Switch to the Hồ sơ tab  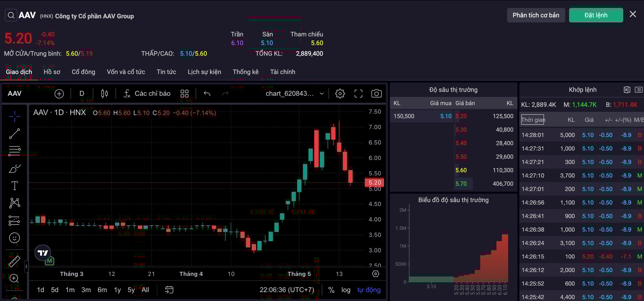(52, 72)
